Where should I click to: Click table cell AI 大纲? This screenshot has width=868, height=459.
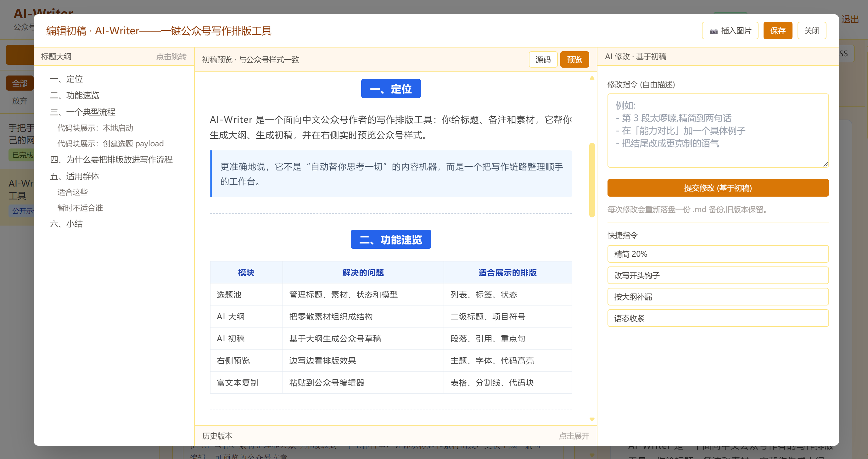click(246, 316)
